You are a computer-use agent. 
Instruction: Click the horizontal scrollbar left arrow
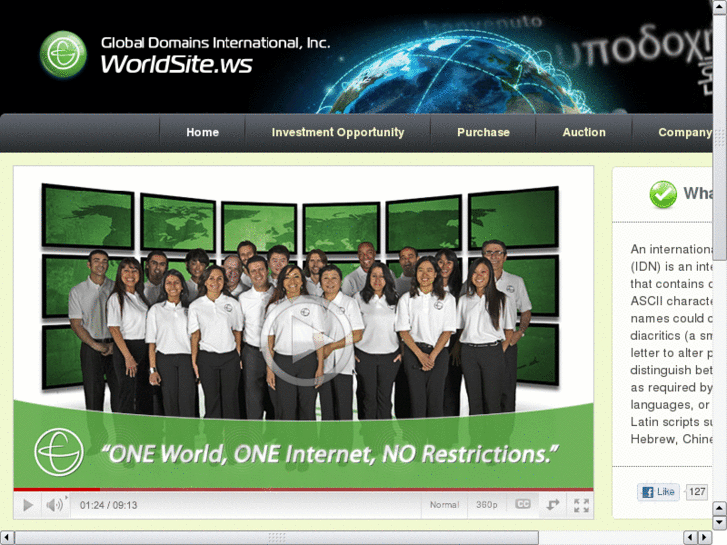(x=6, y=537)
